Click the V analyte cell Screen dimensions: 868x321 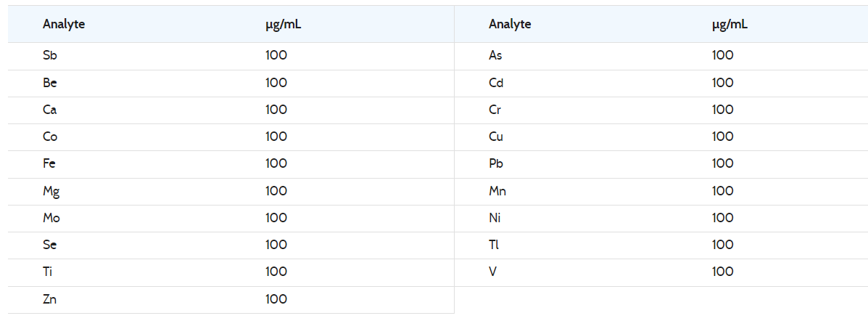(x=492, y=272)
